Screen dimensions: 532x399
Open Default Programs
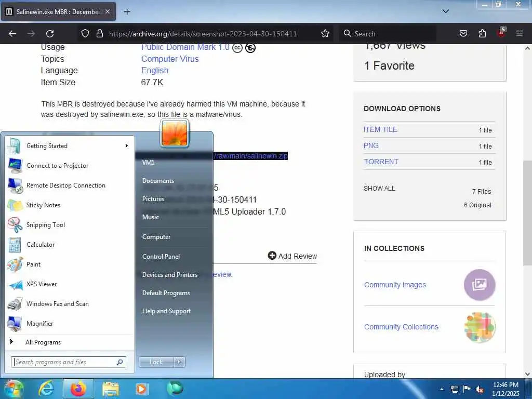pos(166,293)
